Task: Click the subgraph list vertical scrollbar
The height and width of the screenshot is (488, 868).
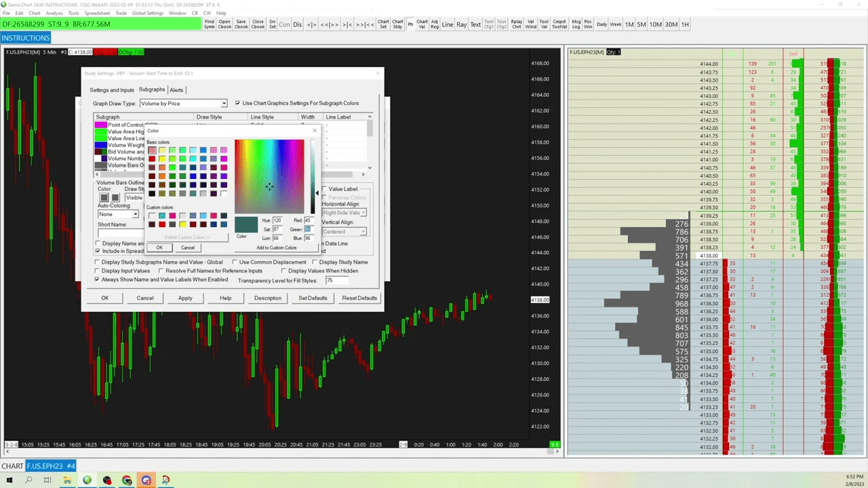Action: (x=370, y=142)
